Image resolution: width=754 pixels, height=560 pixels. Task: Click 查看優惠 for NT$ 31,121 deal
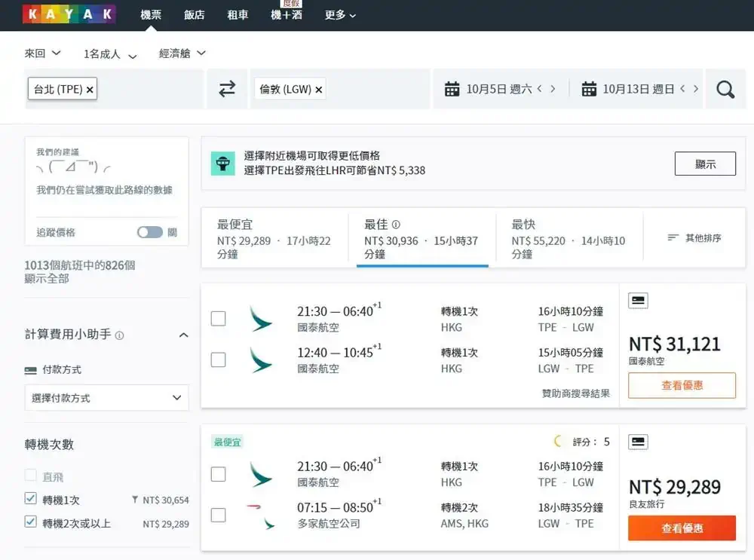pyautogui.click(x=682, y=385)
